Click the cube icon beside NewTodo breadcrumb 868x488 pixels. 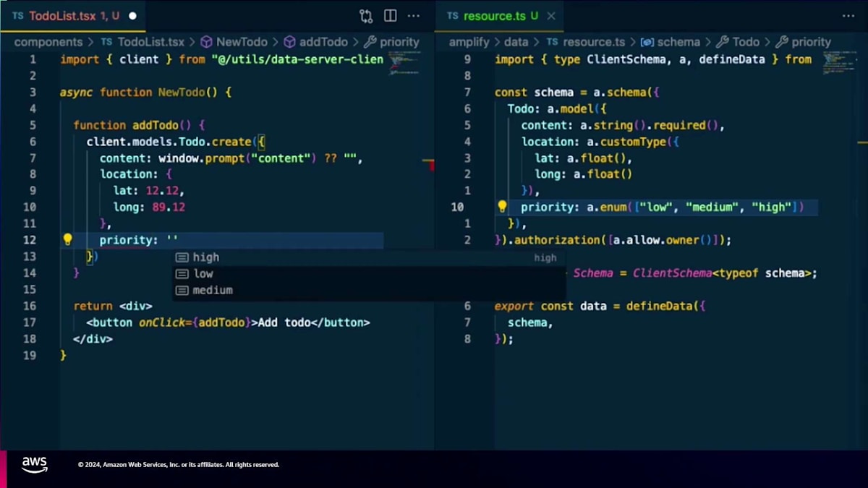(205, 42)
